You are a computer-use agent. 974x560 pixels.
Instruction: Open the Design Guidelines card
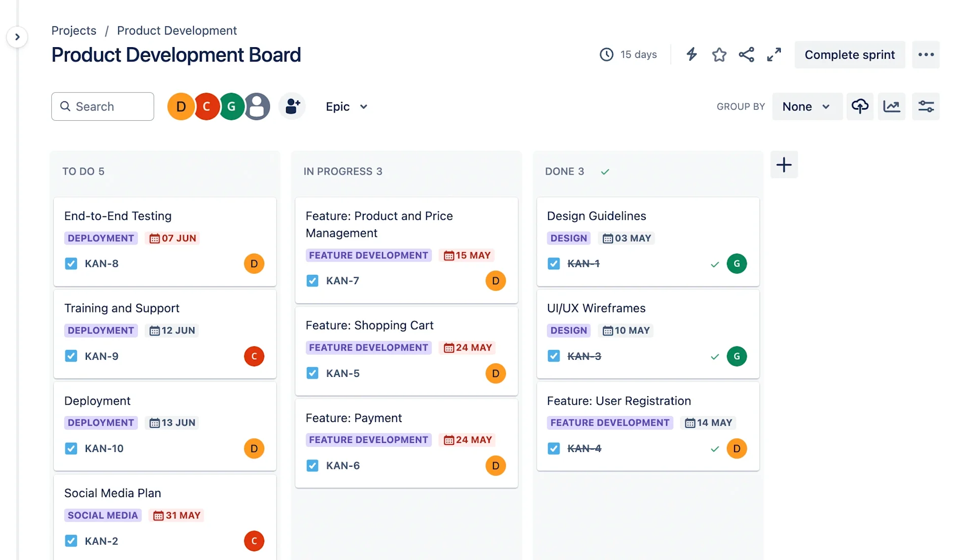(648, 242)
